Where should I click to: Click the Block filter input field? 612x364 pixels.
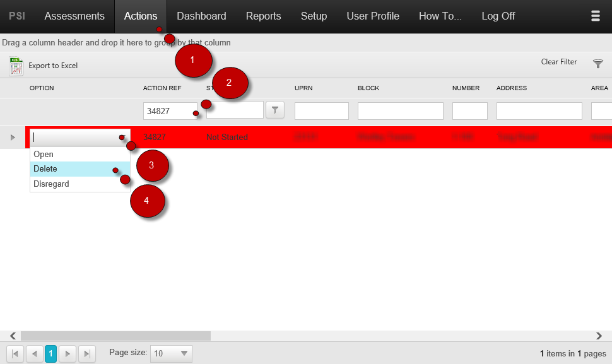(401, 111)
